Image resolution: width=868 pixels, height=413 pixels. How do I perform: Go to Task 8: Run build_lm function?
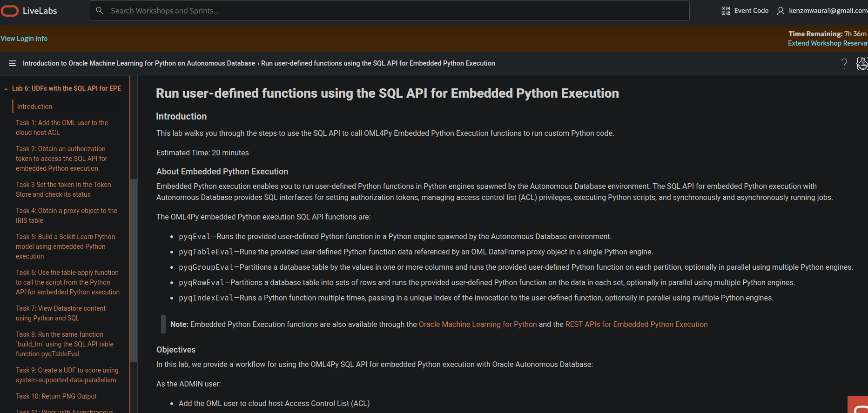pyautogui.click(x=65, y=344)
